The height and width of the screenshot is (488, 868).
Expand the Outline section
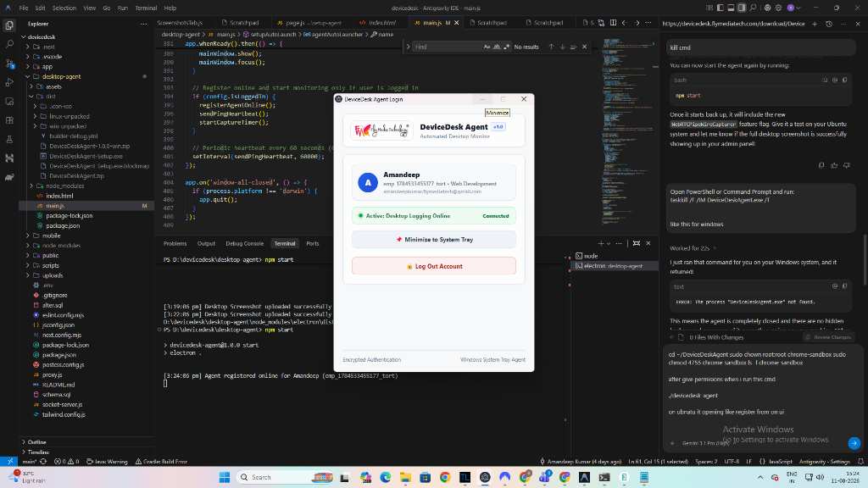pyautogui.click(x=36, y=442)
